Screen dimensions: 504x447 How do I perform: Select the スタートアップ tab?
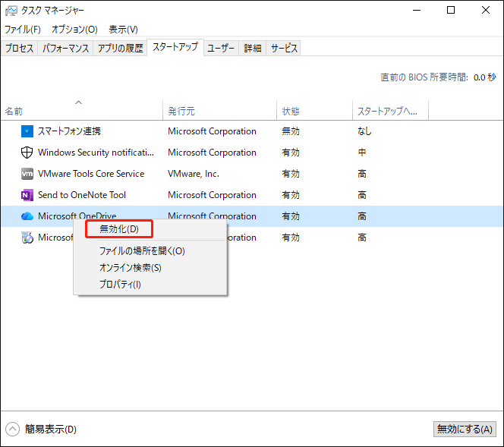tap(175, 47)
